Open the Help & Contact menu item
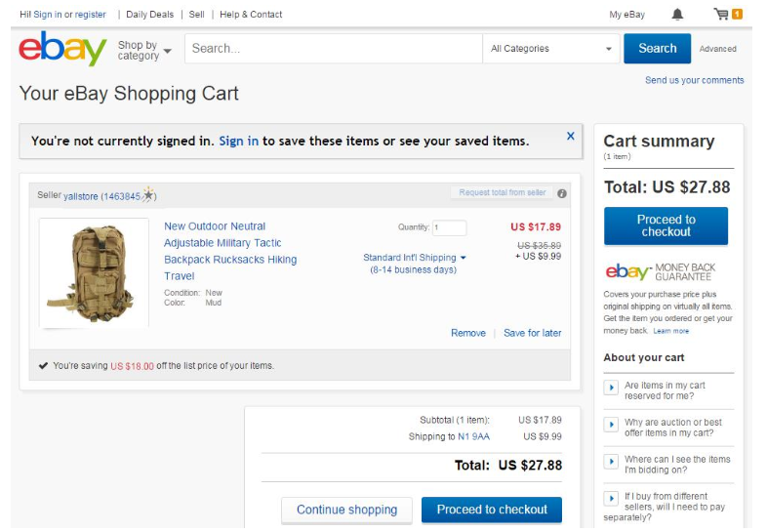This screenshot has height=532, width=767. click(251, 15)
